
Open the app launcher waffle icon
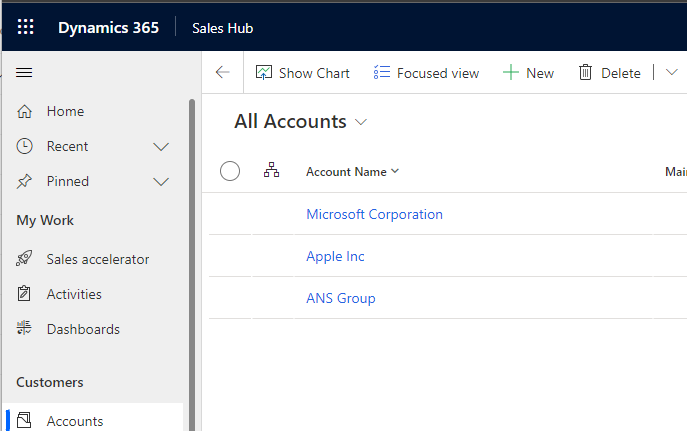tap(25, 27)
